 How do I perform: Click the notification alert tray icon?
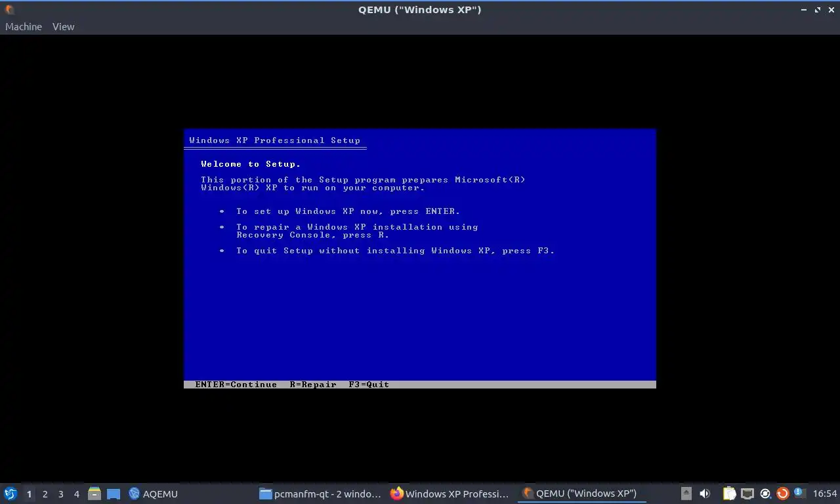799,493
